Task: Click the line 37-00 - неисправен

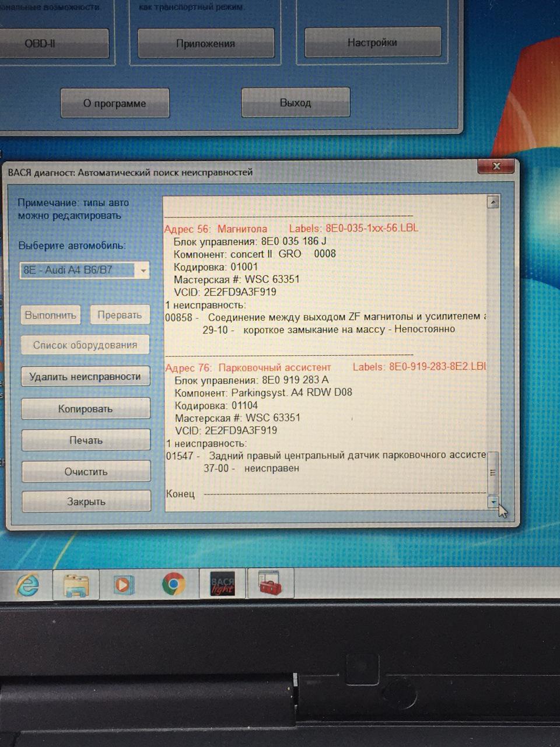Action: [251, 468]
